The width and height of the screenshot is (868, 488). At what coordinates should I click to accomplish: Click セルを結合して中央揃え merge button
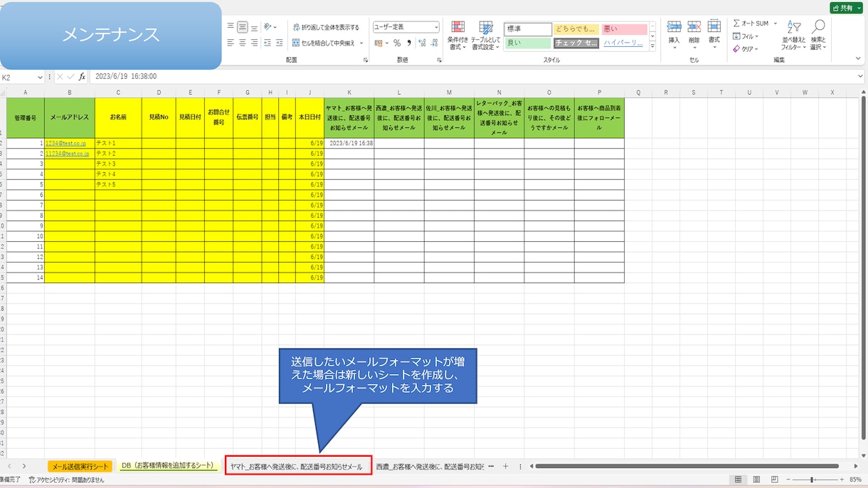323,43
